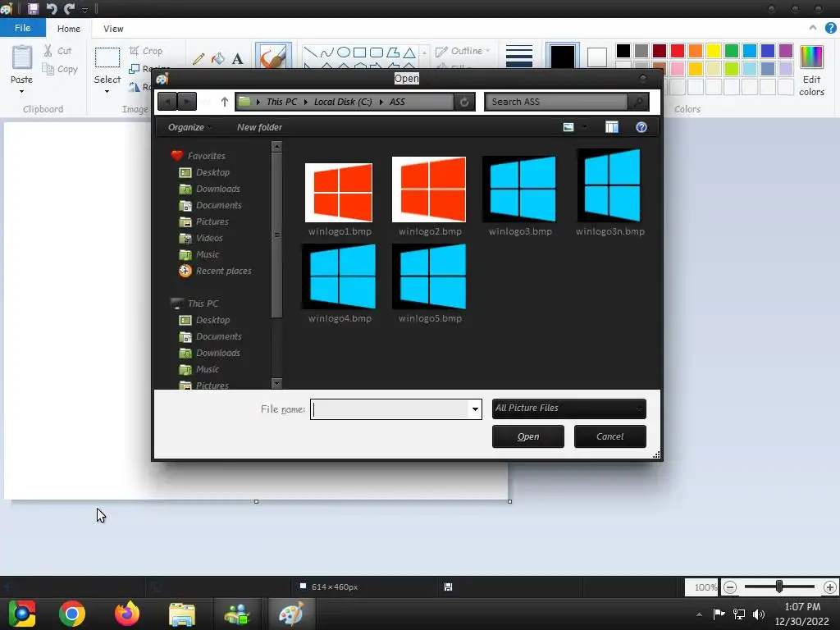Open the File menu tab

click(22, 28)
